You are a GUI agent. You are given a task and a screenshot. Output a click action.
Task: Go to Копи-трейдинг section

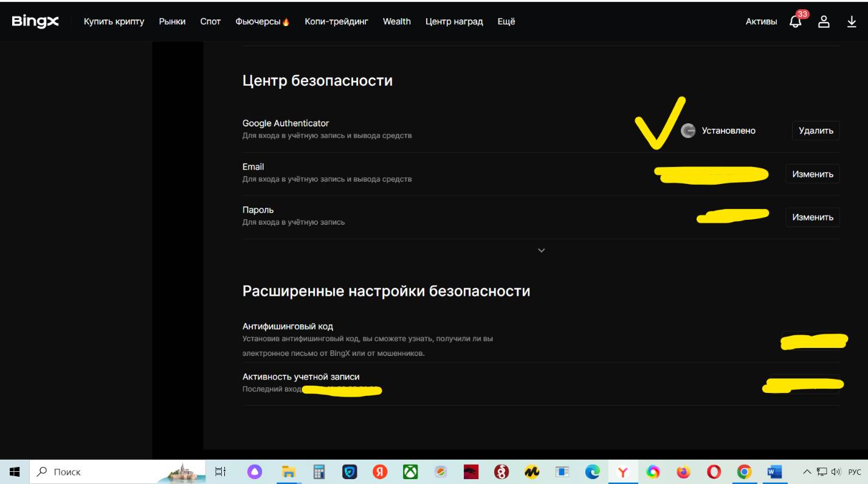336,22
